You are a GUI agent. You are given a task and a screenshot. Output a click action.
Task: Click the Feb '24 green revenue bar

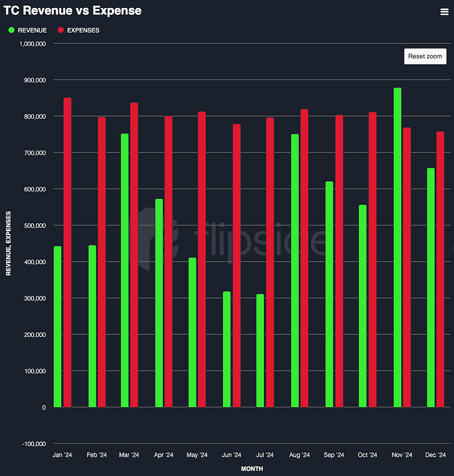[x=92, y=326]
